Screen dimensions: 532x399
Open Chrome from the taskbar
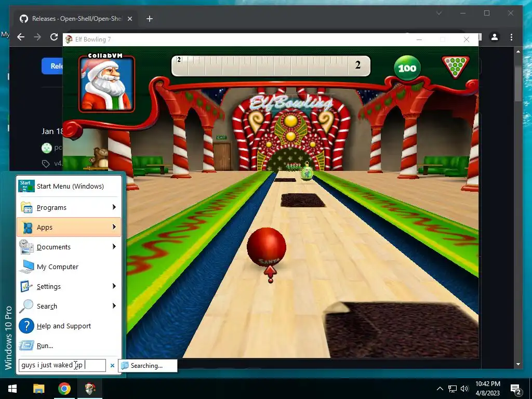64,389
